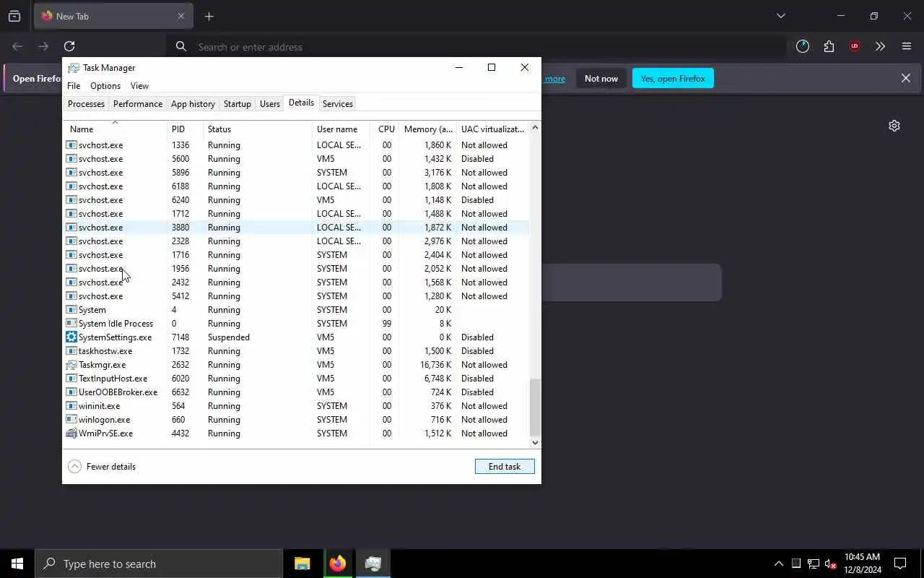Click the Not now button
924x578 pixels.
[x=601, y=78]
